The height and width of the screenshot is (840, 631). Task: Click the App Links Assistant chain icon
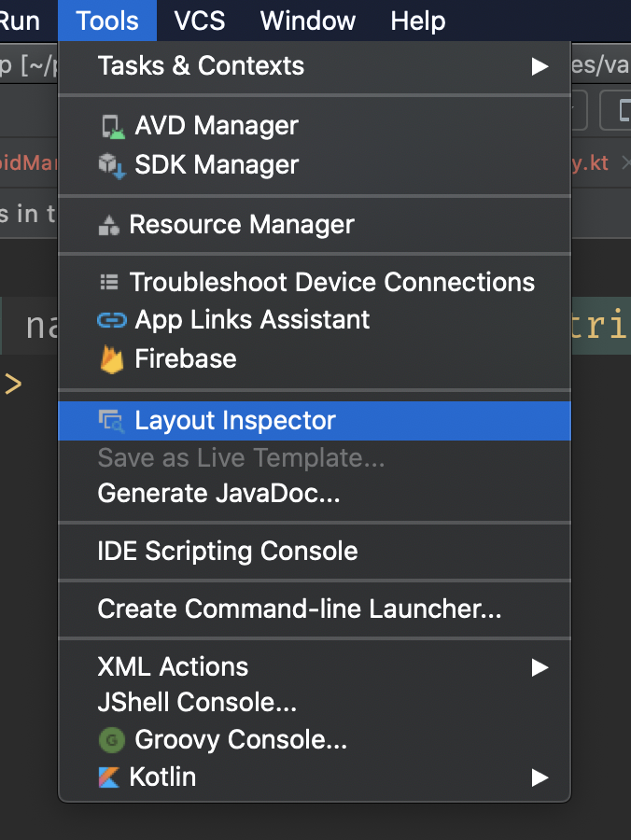tap(112, 320)
